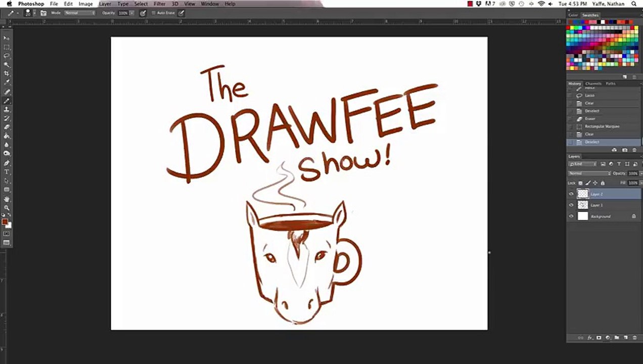Image resolution: width=643 pixels, height=364 pixels.
Task: Hide Layer 2 visibility eye
Action: pos(571,194)
